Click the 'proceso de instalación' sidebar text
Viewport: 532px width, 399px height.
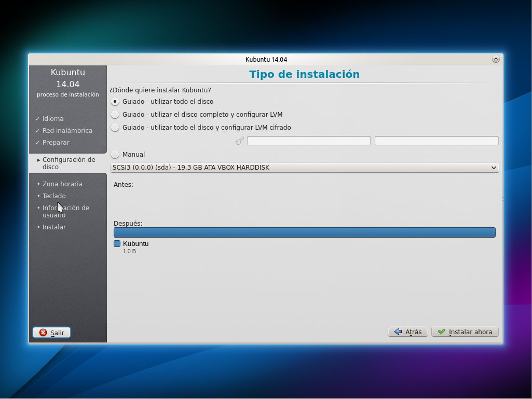tap(68, 94)
